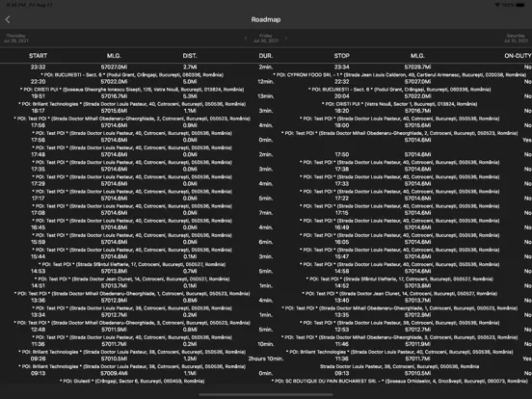This screenshot has width=532, height=399.
Task: Select start time 13:36
Action: (x=38, y=301)
